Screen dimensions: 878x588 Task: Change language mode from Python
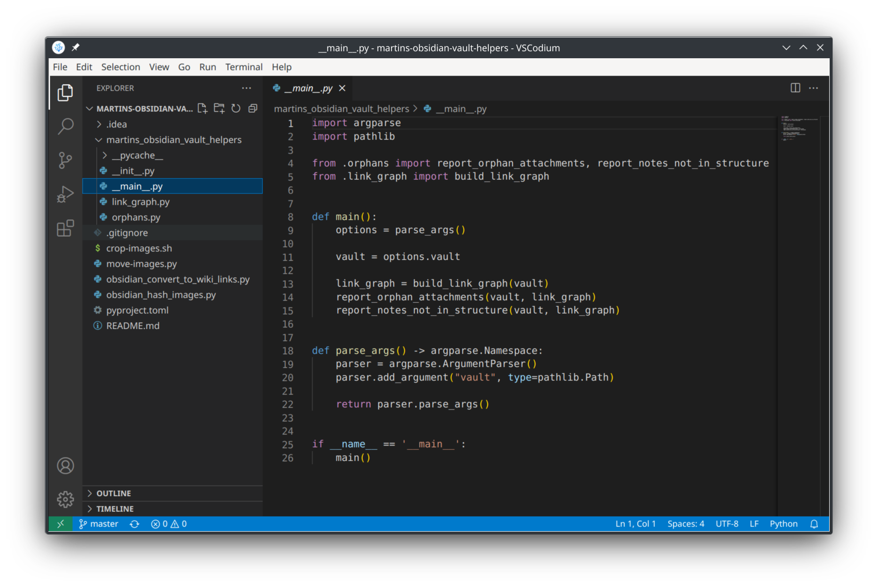[783, 524]
